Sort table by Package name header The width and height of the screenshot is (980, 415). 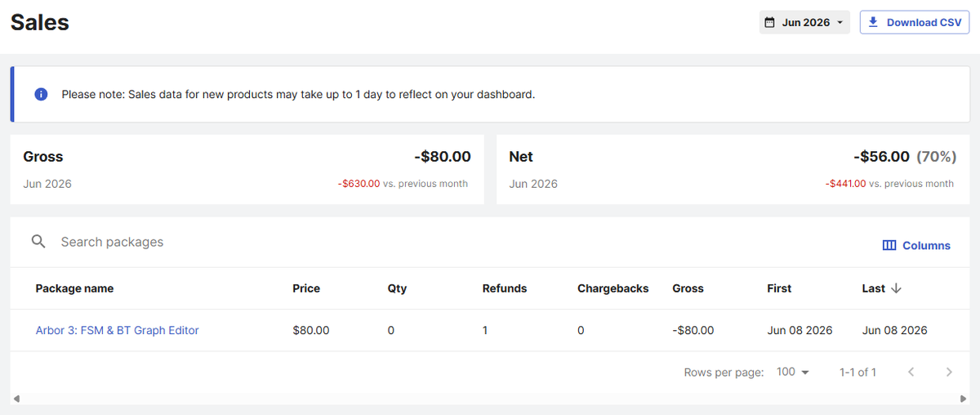[x=74, y=288]
